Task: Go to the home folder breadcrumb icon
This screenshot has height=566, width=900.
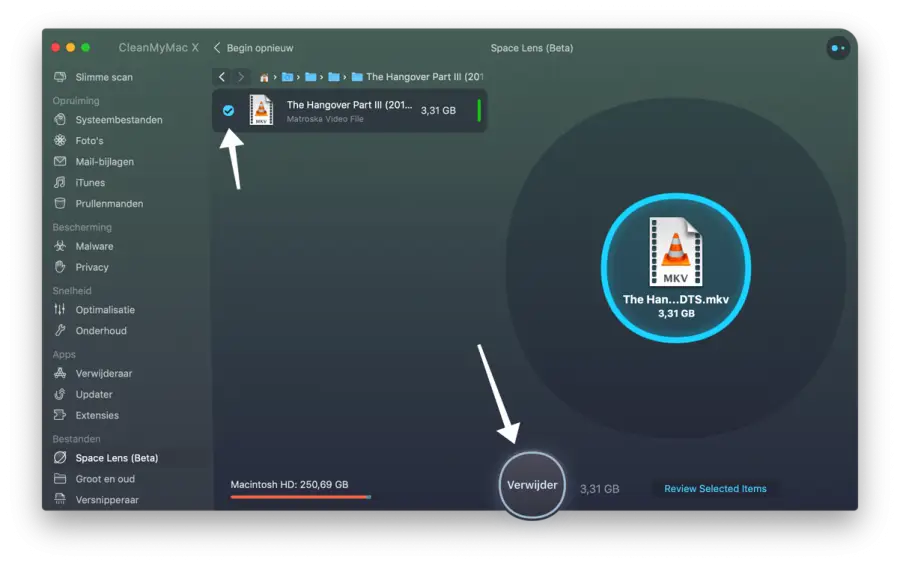Action: [264, 77]
